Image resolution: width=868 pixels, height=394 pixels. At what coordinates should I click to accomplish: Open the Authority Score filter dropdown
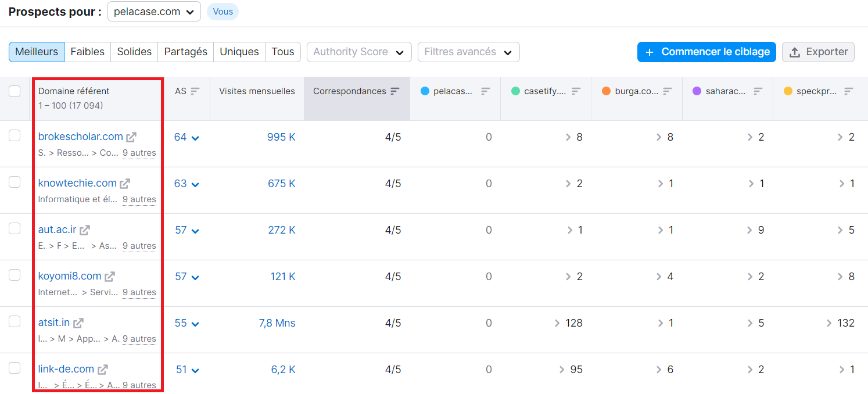pyautogui.click(x=358, y=52)
